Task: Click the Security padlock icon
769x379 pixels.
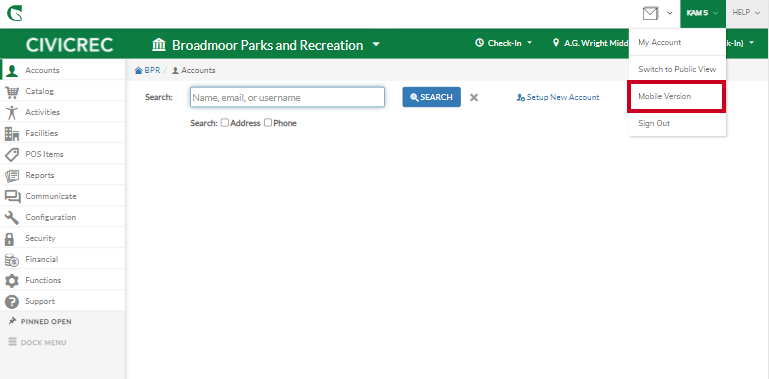Action: coord(9,239)
